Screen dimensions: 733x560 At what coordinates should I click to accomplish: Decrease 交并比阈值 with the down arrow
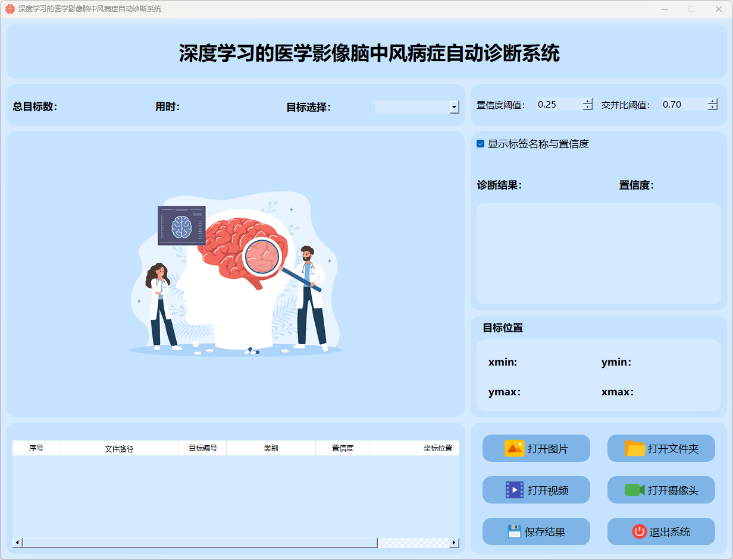(x=713, y=108)
